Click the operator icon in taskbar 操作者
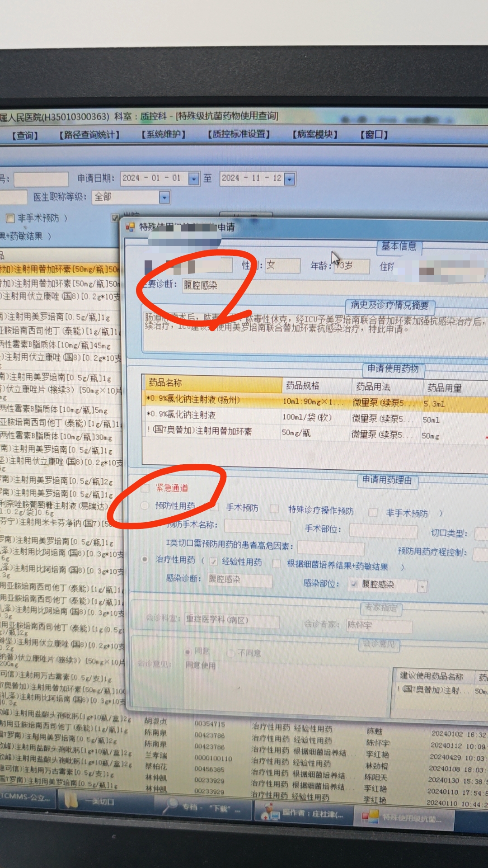Screen dimensions: 488x868 [x=270, y=812]
